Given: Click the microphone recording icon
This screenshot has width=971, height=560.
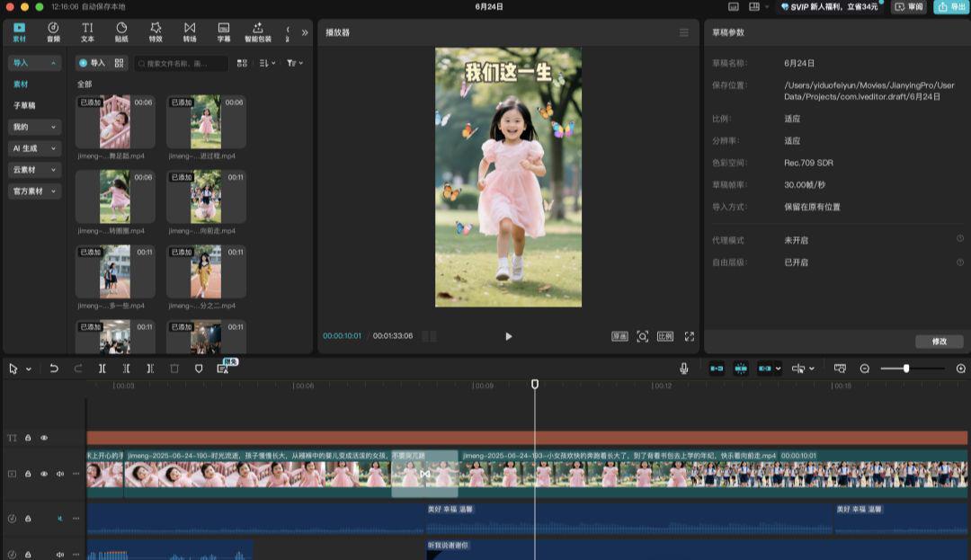Looking at the screenshot, I should pyautogui.click(x=685, y=368).
